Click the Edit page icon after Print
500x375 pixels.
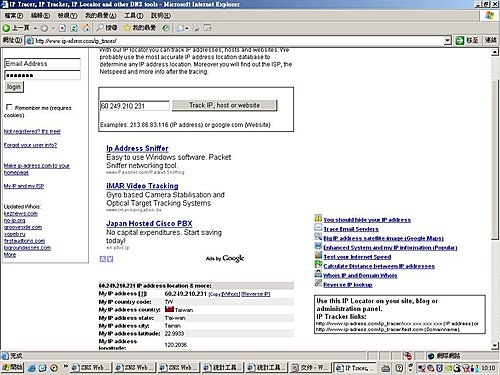(x=207, y=28)
